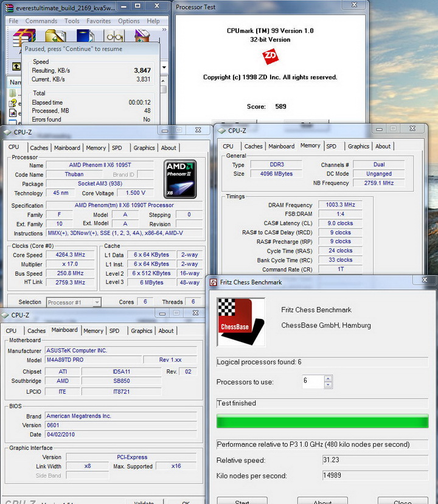Open the Favorites menu in WinRAR

pos(99,21)
